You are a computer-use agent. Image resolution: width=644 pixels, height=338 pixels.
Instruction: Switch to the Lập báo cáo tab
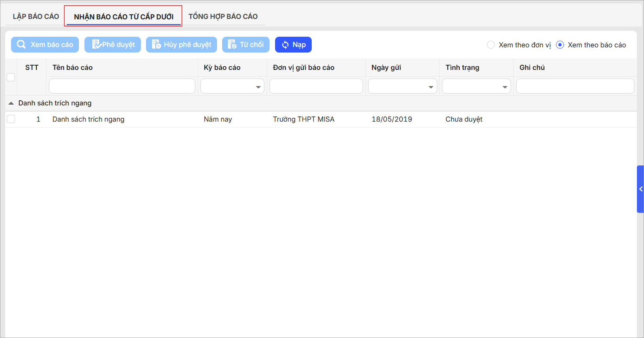tap(36, 17)
